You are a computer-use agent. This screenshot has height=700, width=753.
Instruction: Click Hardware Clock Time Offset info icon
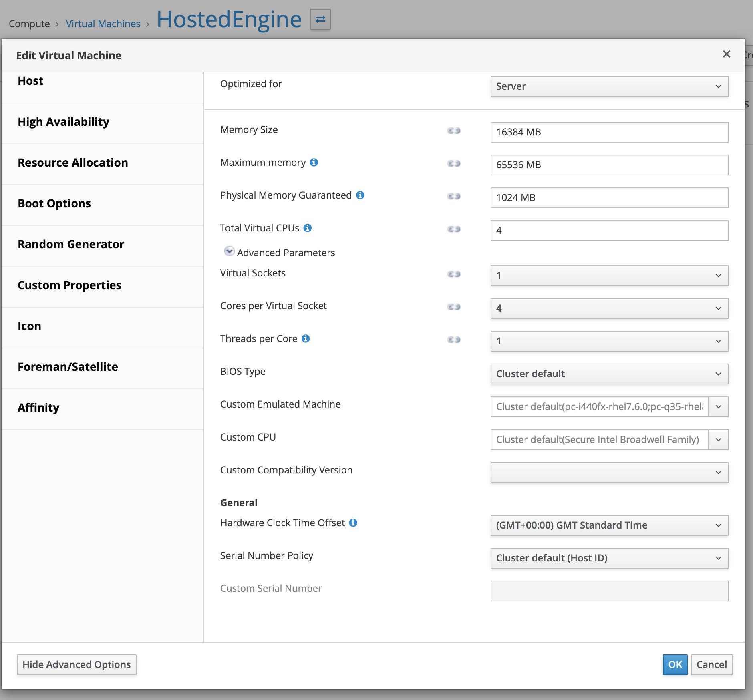353,523
